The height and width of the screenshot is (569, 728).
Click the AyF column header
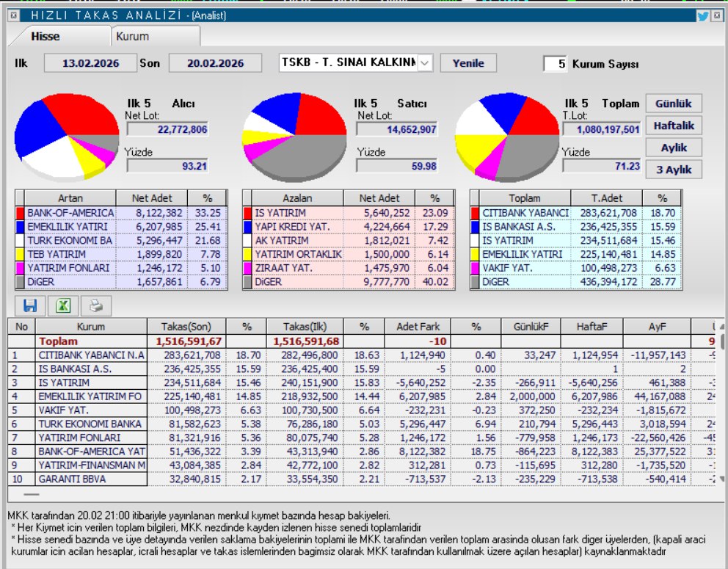tap(657, 327)
